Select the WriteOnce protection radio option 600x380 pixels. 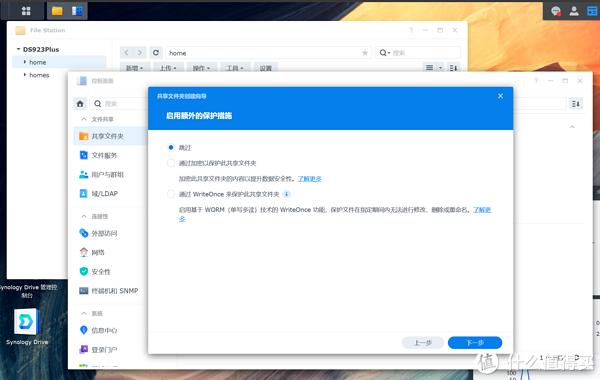tap(171, 194)
